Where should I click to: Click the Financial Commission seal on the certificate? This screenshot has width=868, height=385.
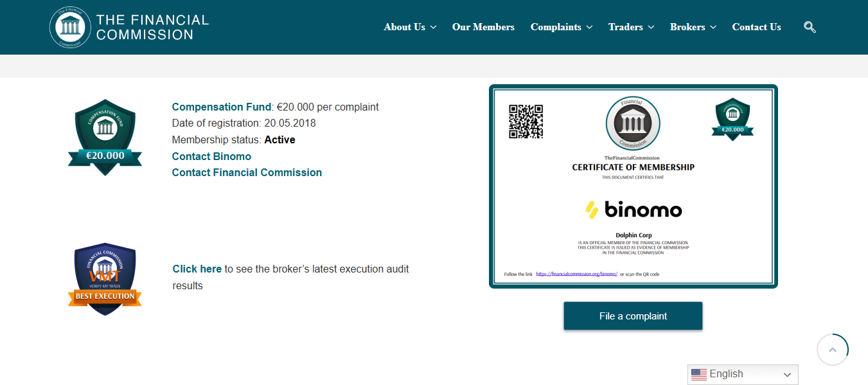click(632, 123)
